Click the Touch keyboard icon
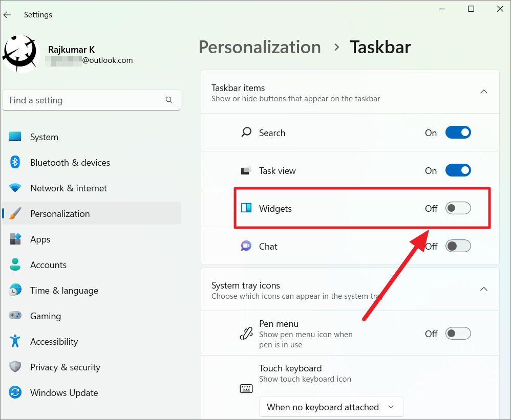This screenshot has width=511, height=420. [246, 388]
